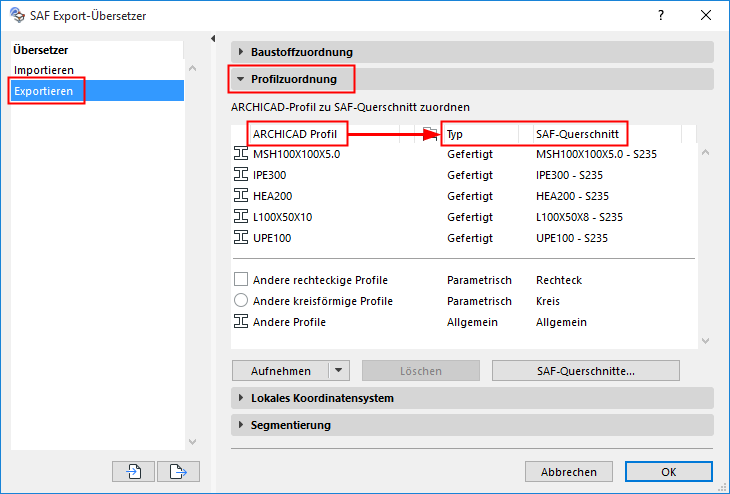Image resolution: width=730 pixels, height=494 pixels.
Task: Click the SAF Export-Übersetzer title bar icon
Action: (x=17, y=15)
